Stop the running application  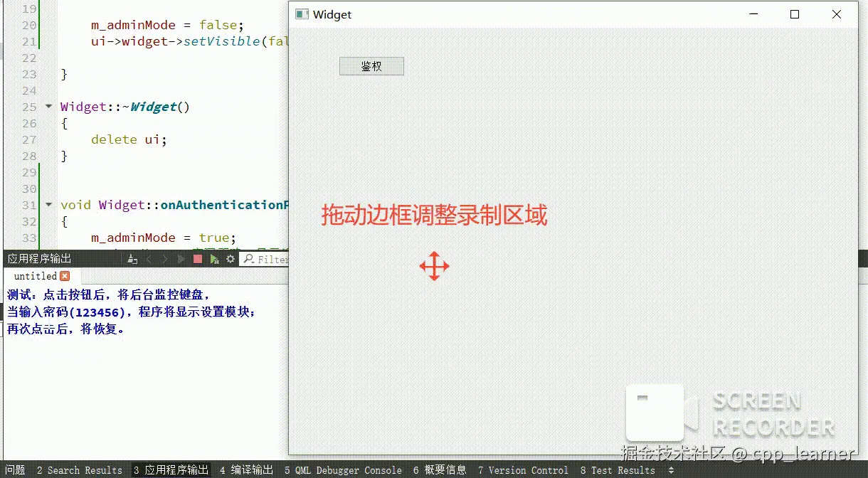(x=198, y=259)
